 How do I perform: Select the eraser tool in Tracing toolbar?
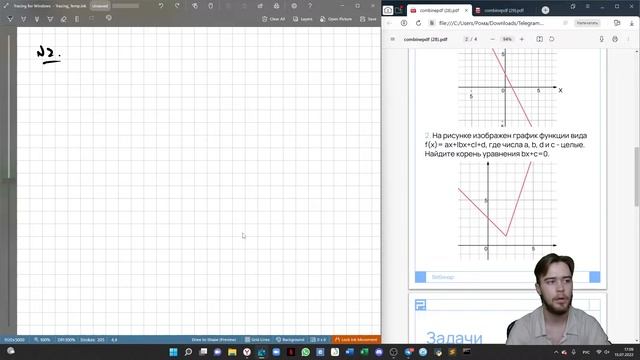64,19
